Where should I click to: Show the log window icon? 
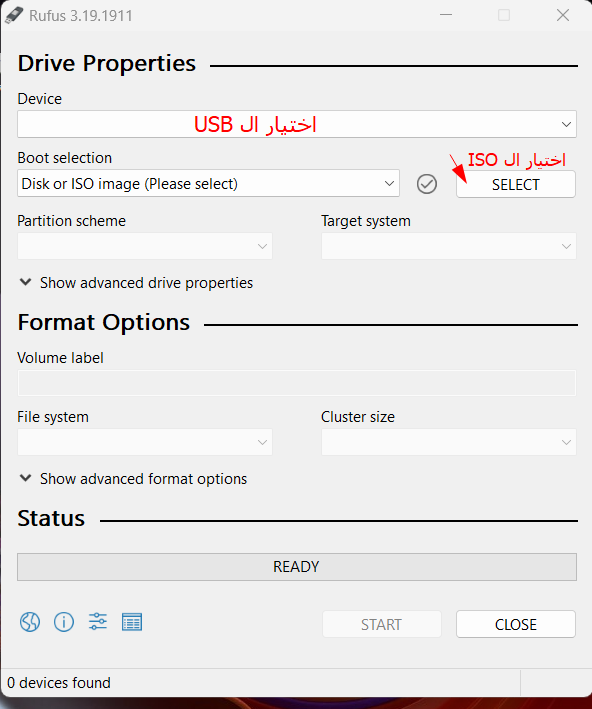[132, 622]
